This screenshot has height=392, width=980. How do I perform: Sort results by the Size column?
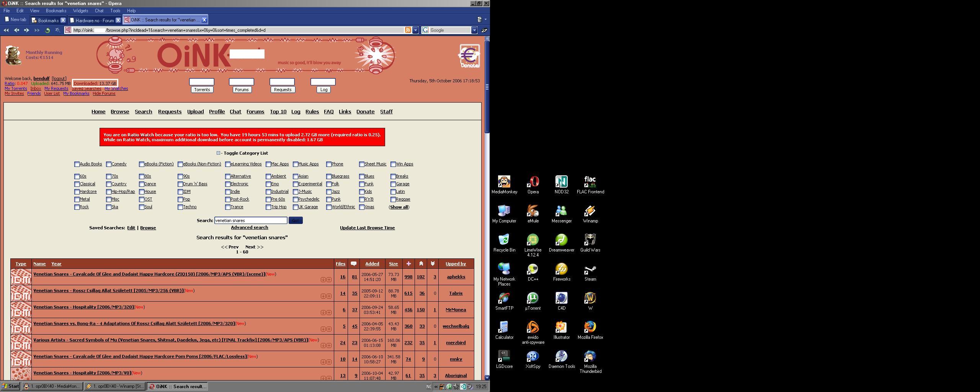coord(393,264)
